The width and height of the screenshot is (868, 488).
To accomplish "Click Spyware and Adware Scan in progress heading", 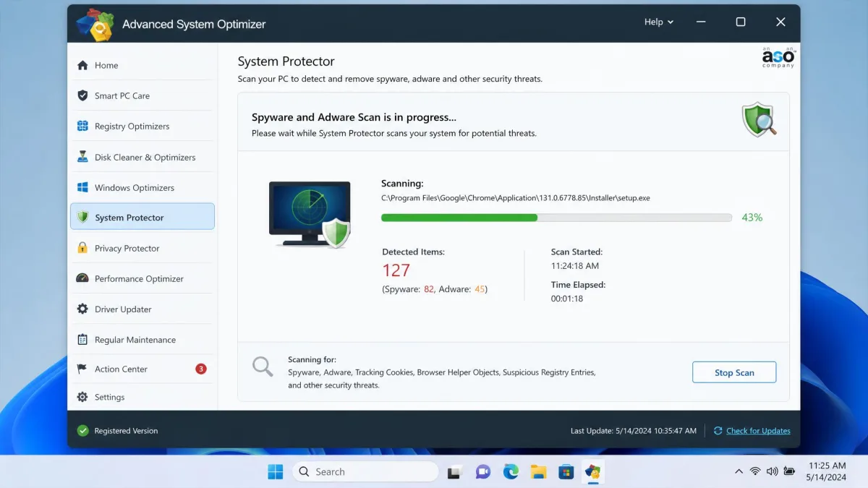I will (354, 117).
